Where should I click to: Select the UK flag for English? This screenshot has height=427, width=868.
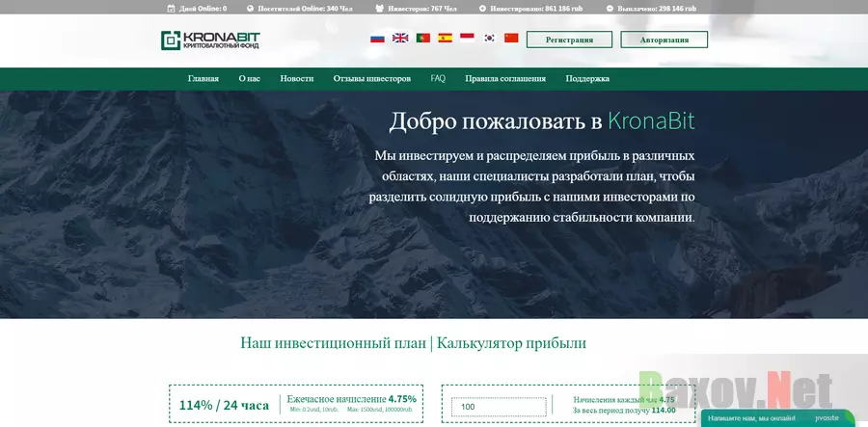point(400,38)
